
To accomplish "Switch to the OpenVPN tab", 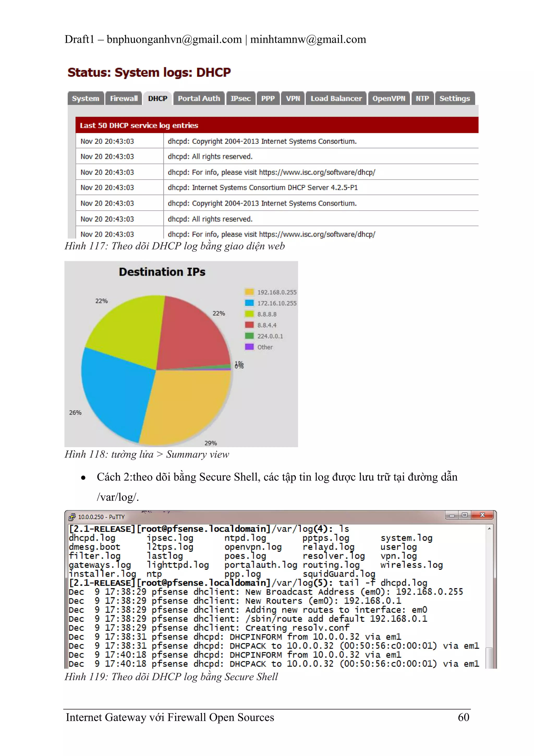I will click(x=389, y=98).
